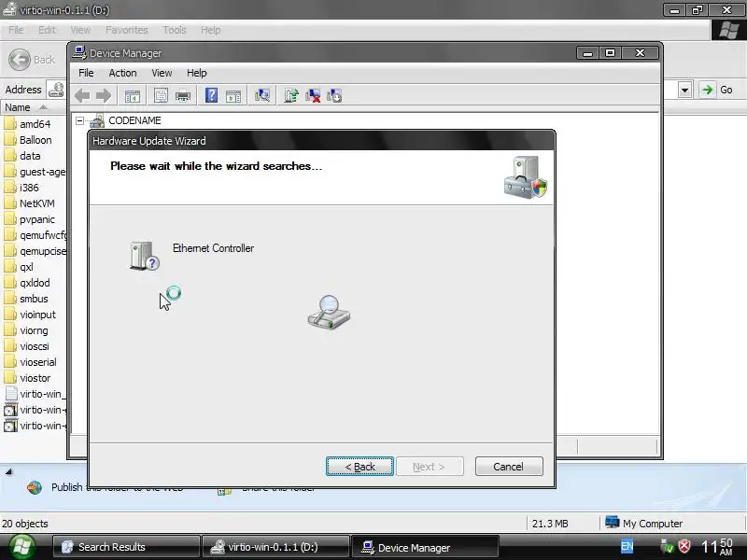Click Device Manager toolbar back arrow

82,96
